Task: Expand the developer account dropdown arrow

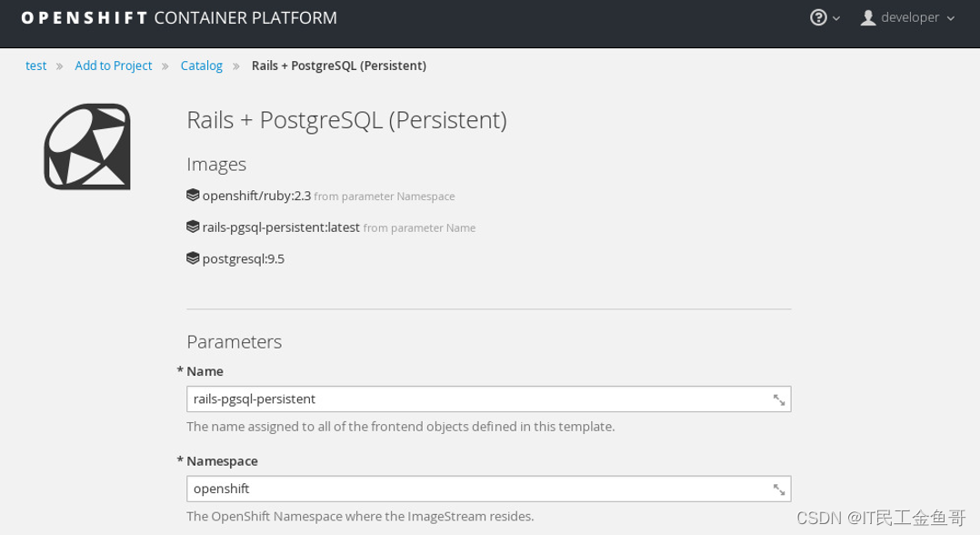Action: point(951,18)
